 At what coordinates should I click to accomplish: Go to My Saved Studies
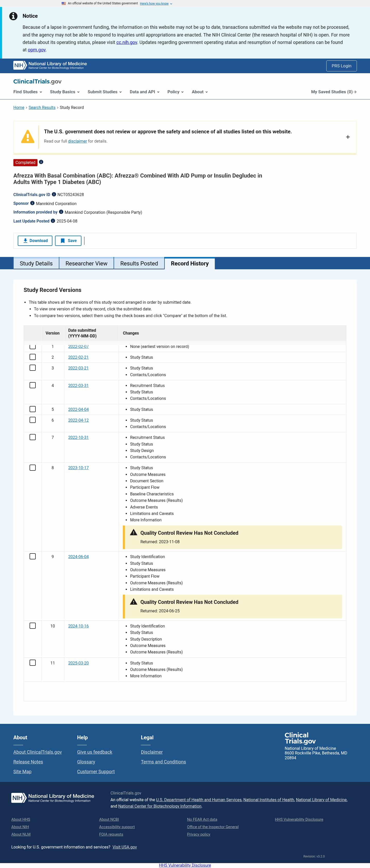coord(333,92)
